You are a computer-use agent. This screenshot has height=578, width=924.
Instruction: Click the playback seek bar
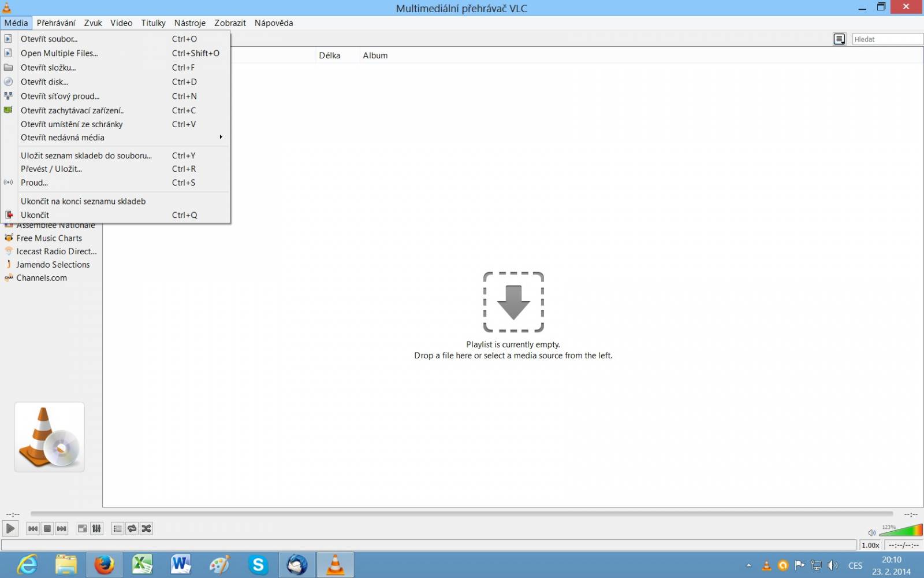(461, 513)
